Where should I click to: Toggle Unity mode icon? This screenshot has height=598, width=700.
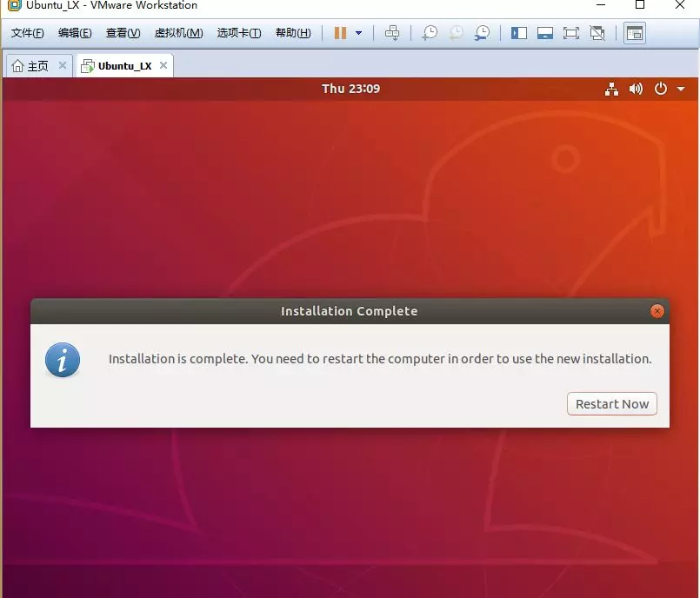coord(597,33)
